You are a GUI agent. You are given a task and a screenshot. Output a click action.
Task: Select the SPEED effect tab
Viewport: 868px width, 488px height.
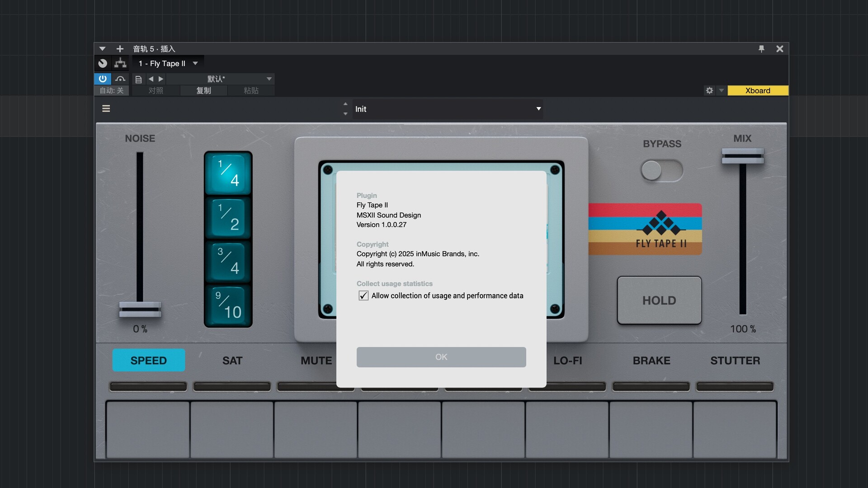(149, 360)
